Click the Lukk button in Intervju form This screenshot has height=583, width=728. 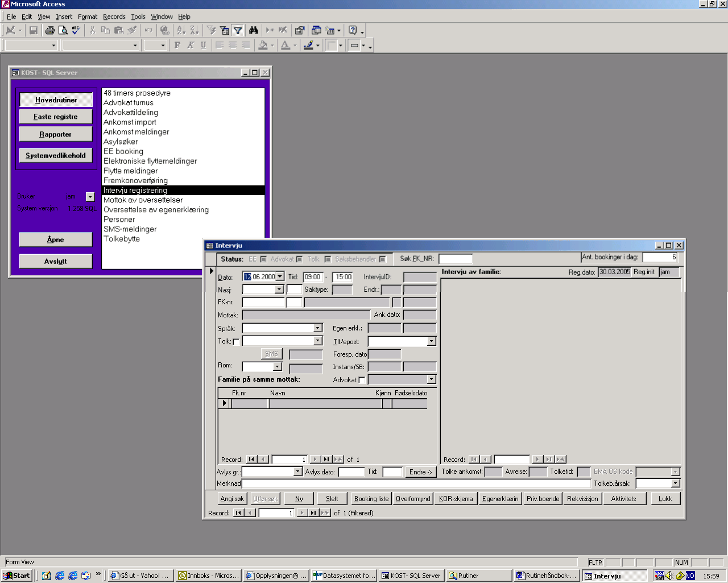(x=665, y=499)
